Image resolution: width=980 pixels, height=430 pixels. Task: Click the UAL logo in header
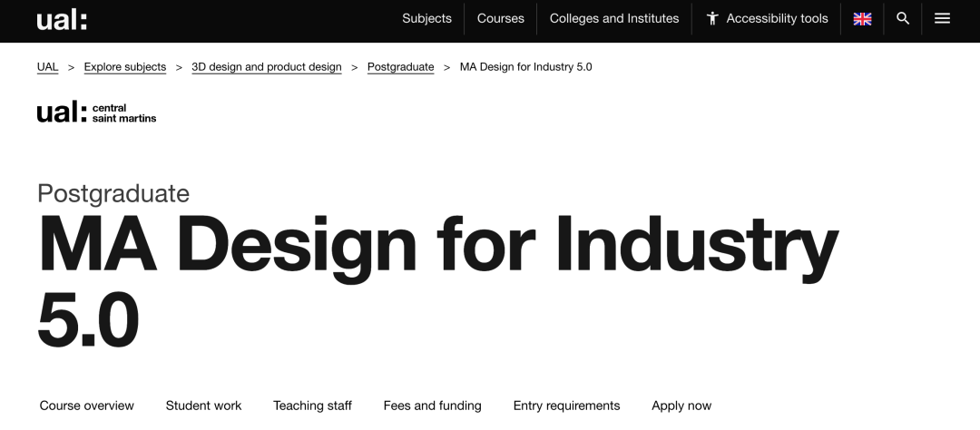[x=62, y=19]
